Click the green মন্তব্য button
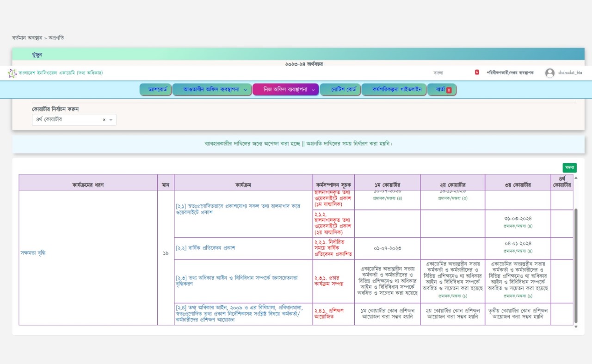 (569, 168)
